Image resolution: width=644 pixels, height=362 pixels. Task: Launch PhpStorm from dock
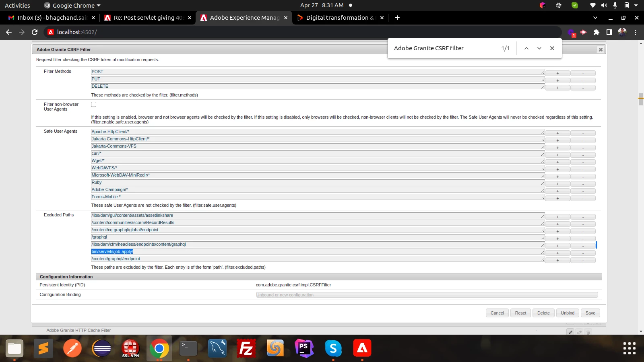click(304, 348)
